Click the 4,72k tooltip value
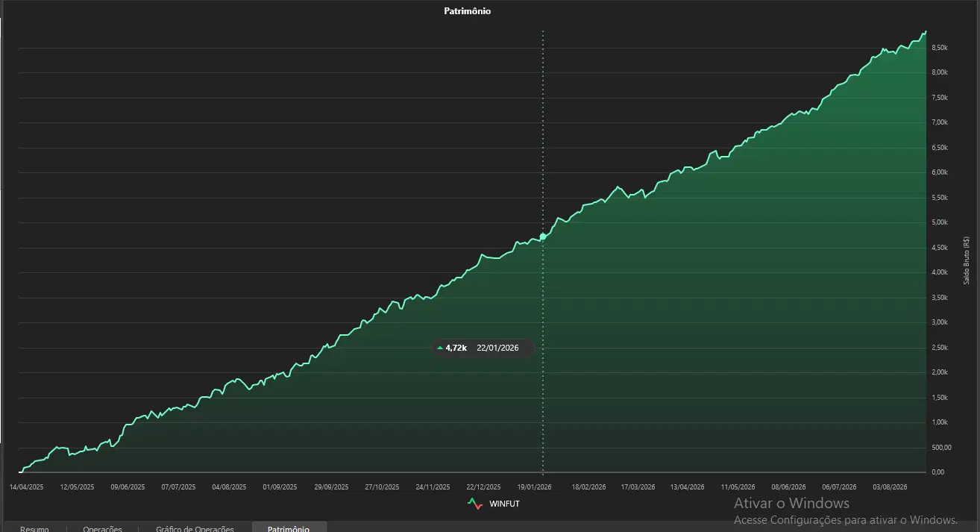980x532 pixels. point(456,348)
